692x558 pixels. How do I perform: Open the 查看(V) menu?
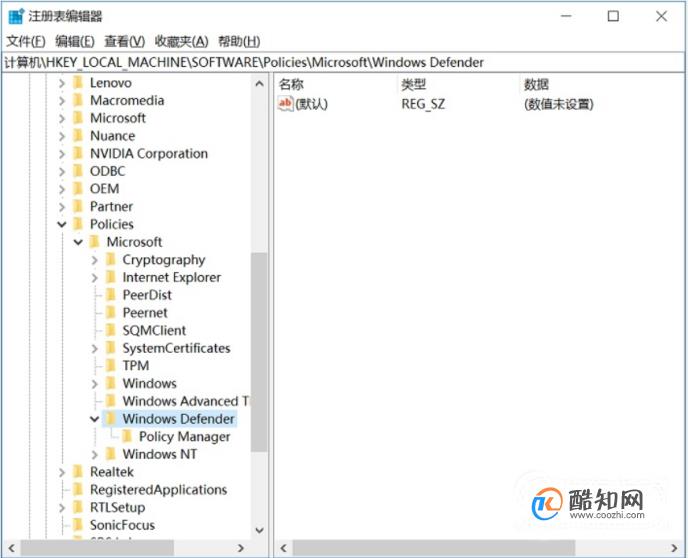[124, 41]
